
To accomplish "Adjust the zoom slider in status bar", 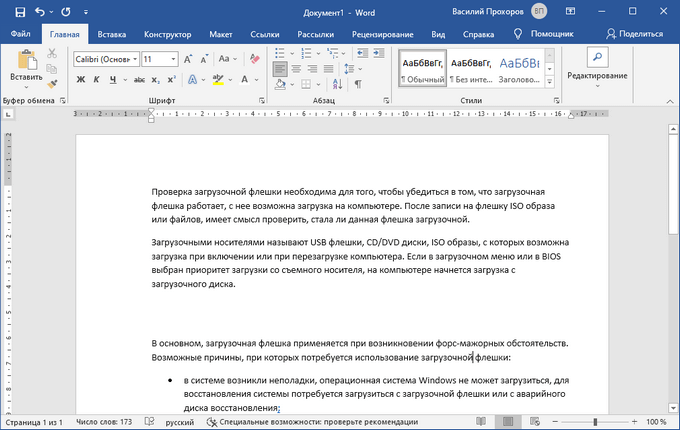I will [x=595, y=422].
